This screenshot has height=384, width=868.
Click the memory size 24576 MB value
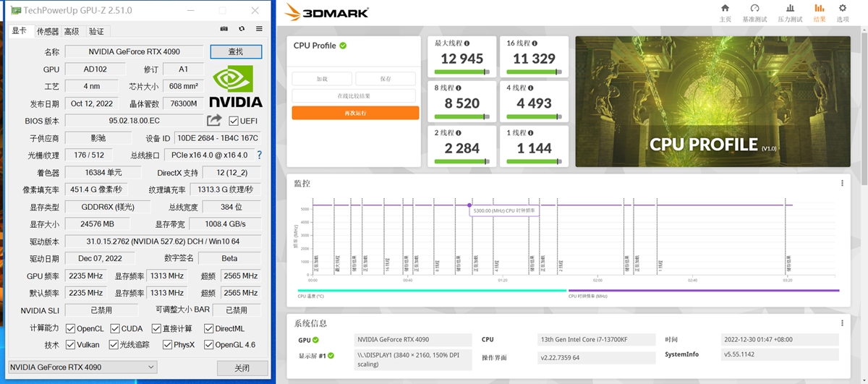pos(98,224)
